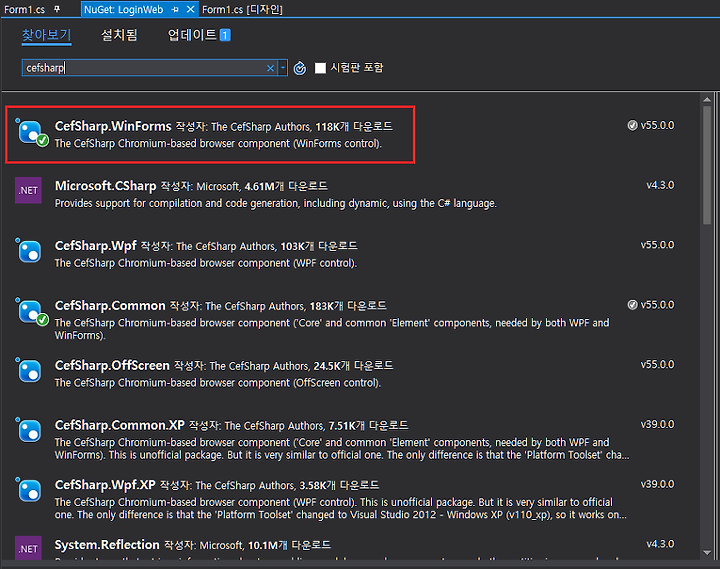Click the C# language compilation description text
This screenshot has width=720, height=569.
[276, 203]
